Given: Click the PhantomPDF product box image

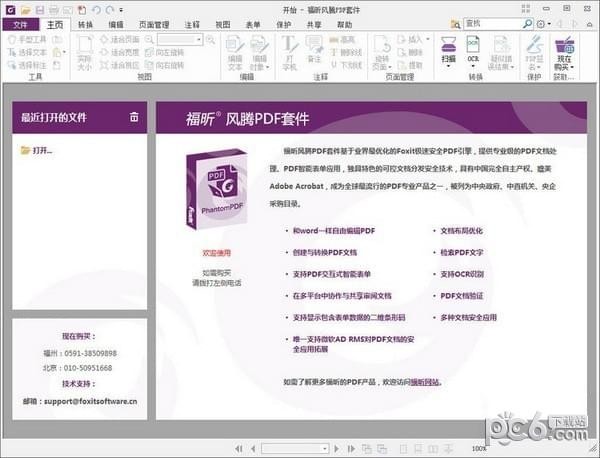Looking at the screenshot, I should pyautogui.click(x=215, y=188).
